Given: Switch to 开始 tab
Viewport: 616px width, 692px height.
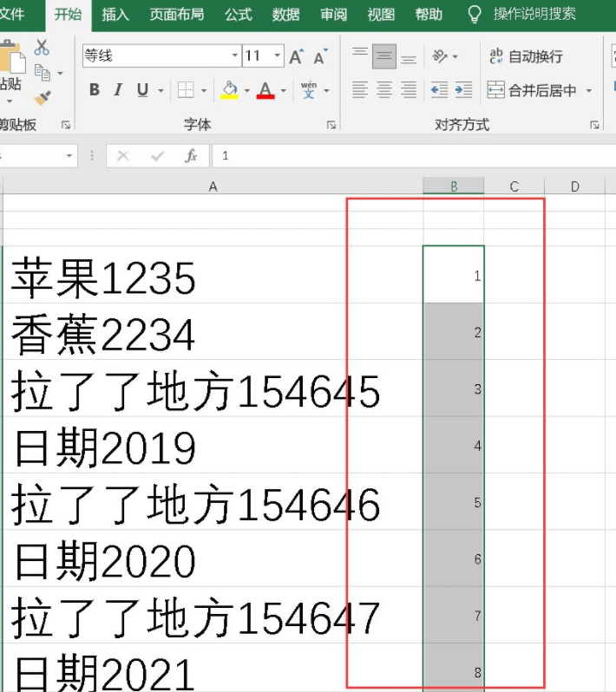Looking at the screenshot, I should [x=69, y=15].
